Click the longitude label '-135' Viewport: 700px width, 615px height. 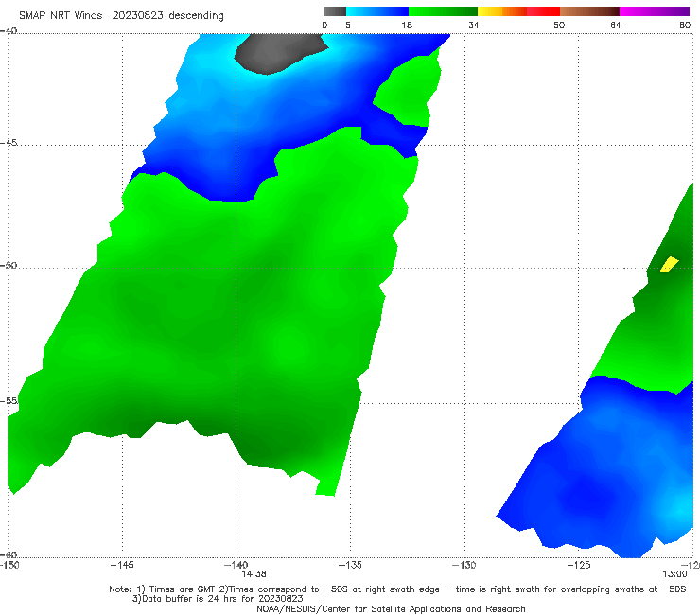pos(350,565)
